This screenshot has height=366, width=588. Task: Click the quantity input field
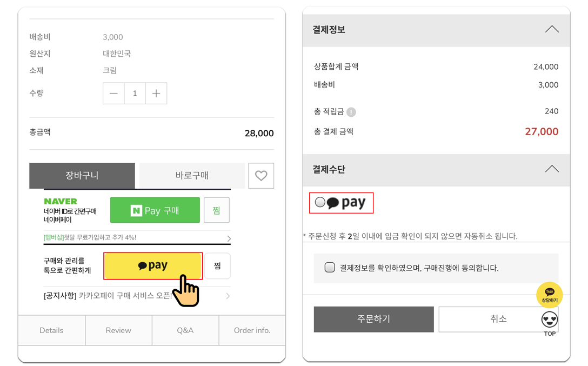click(135, 94)
